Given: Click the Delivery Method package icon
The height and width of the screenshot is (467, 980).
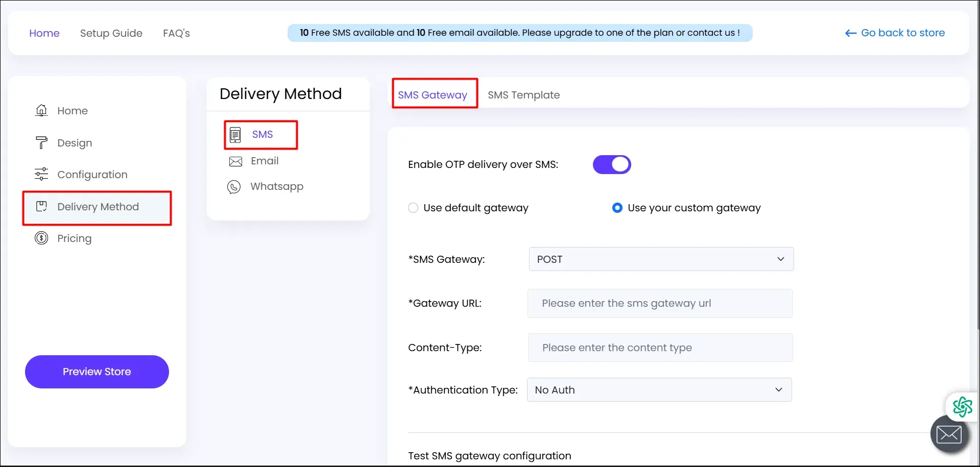Looking at the screenshot, I should [x=41, y=206].
